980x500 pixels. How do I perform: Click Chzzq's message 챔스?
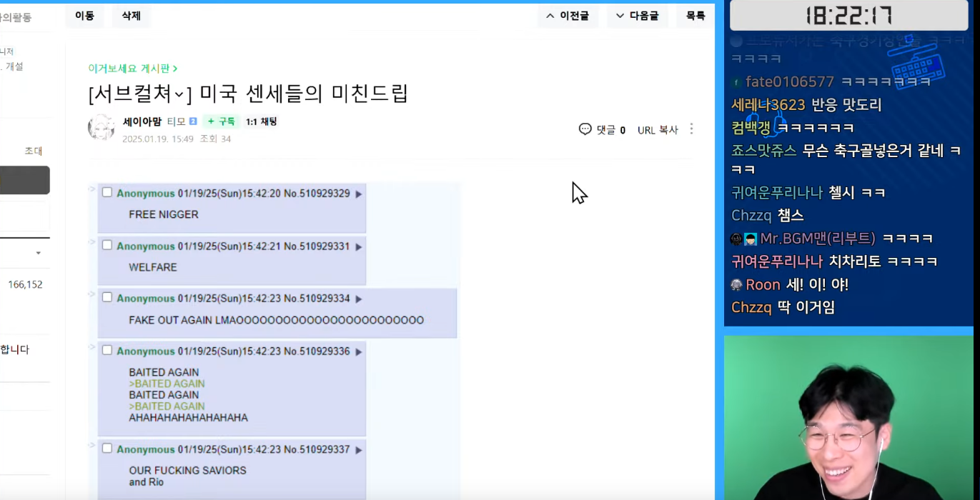click(791, 216)
